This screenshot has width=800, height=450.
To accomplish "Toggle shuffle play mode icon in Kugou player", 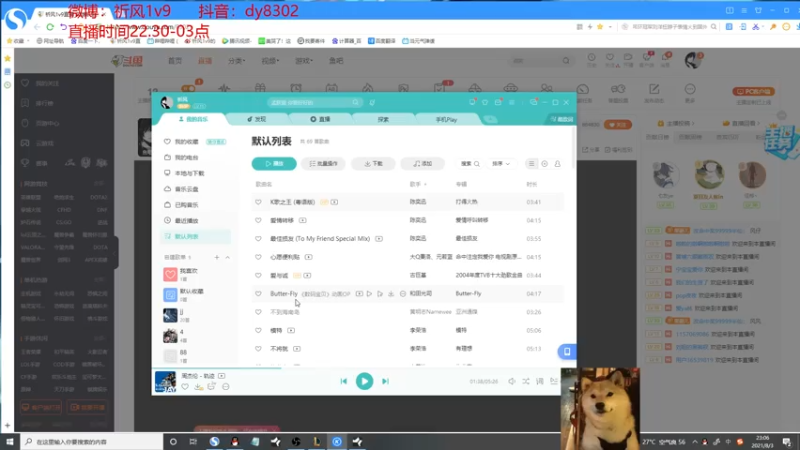I will [x=526, y=381].
